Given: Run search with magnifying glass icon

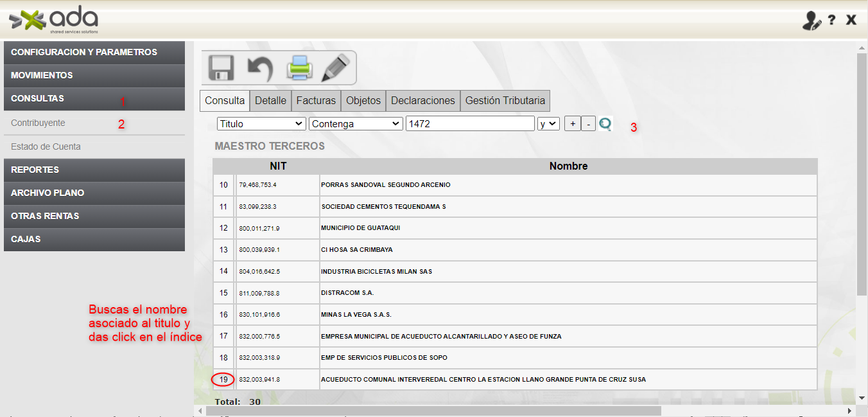Looking at the screenshot, I should [605, 123].
